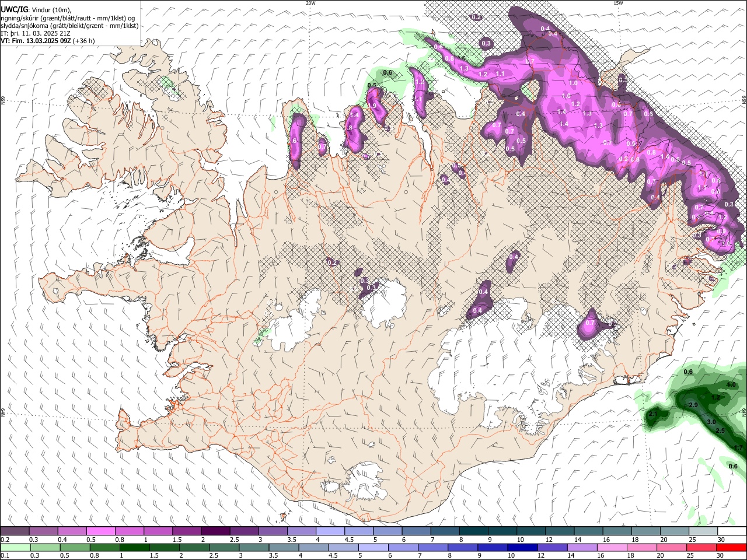Click the snow legend swatch between 1.5 and 2
747x560 pixels.
click(186, 531)
